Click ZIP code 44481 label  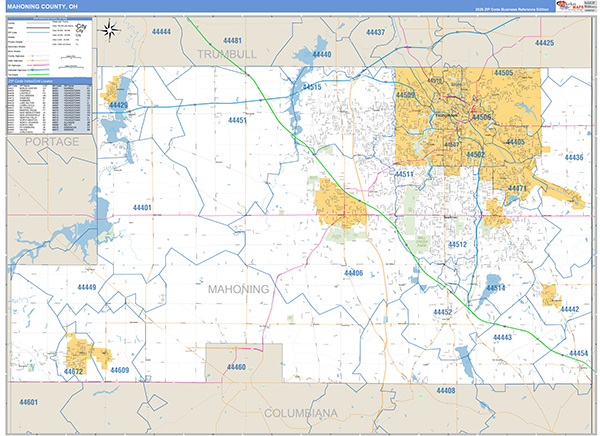[232, 41]
